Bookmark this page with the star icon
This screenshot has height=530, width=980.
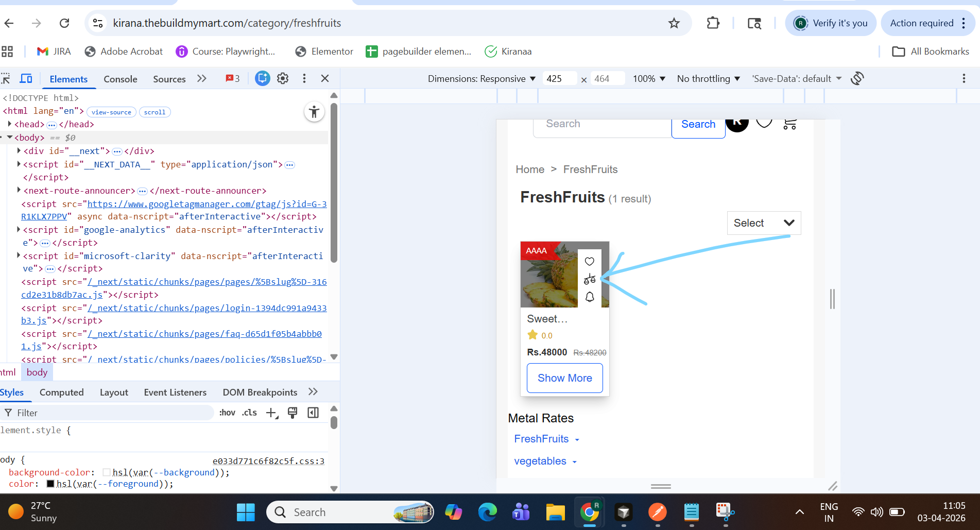point(674,23)
